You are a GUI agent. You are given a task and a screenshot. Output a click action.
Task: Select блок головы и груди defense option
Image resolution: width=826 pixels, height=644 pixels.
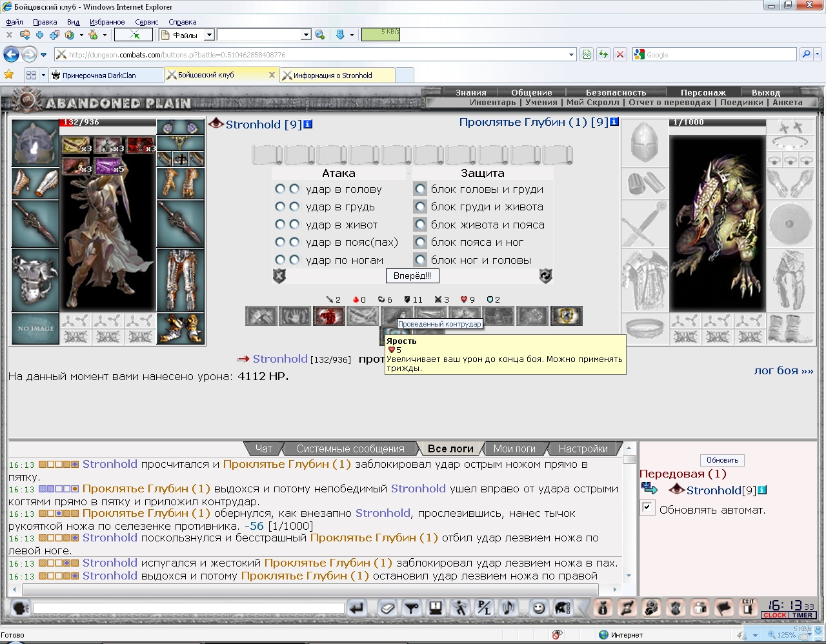[x=420, y=189]
